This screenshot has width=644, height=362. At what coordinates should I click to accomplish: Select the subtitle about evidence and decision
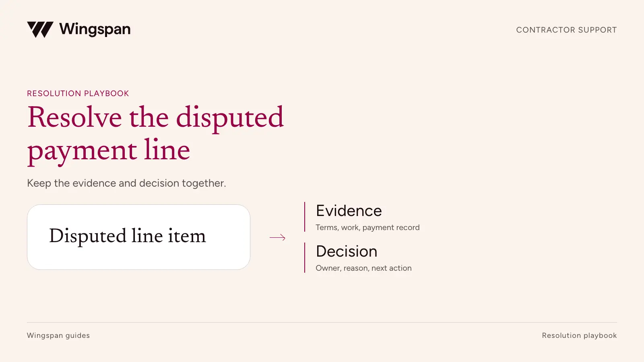126,183
